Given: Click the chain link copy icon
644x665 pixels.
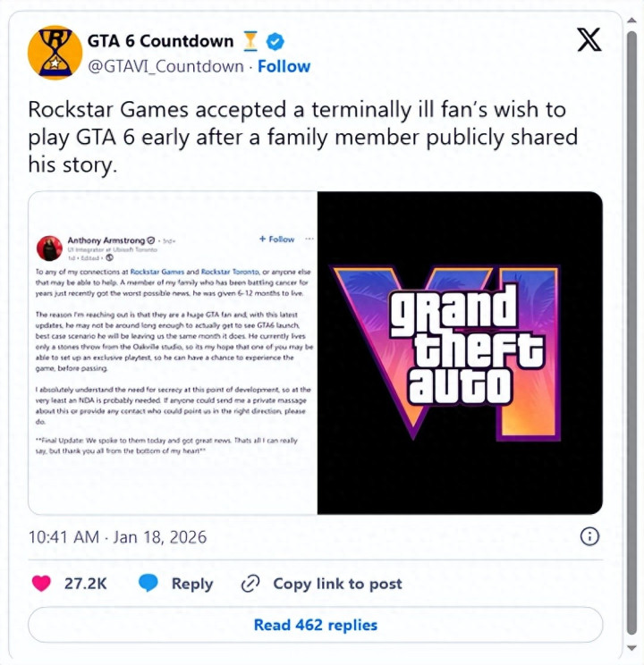Looking at the screenshot, I should [x=250, y=584].
